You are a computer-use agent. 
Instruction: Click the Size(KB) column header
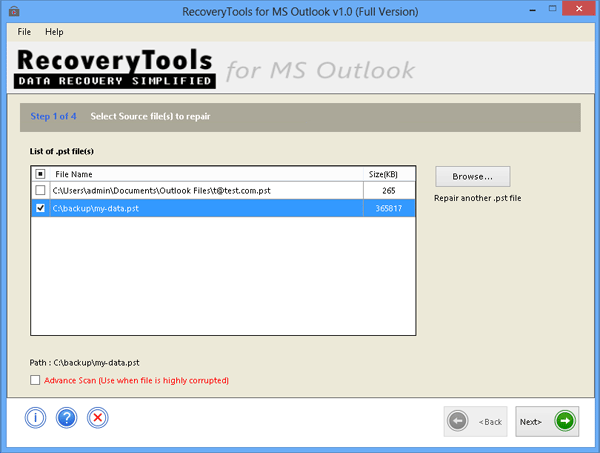pos(389,174)
